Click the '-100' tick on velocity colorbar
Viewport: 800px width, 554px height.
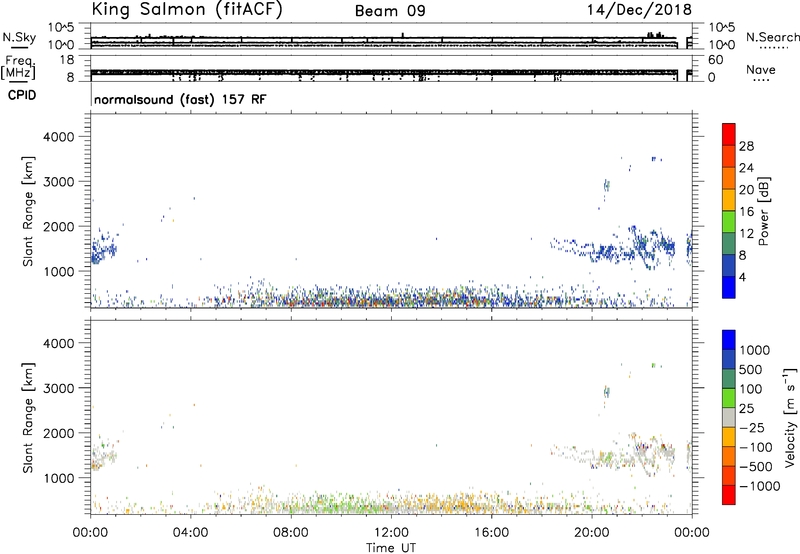(756, 447)
